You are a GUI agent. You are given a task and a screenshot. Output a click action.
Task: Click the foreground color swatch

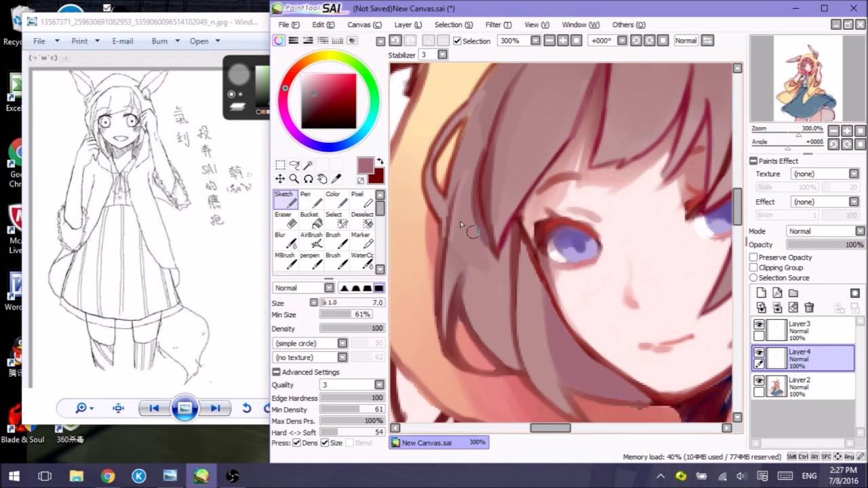click(366, 165)
